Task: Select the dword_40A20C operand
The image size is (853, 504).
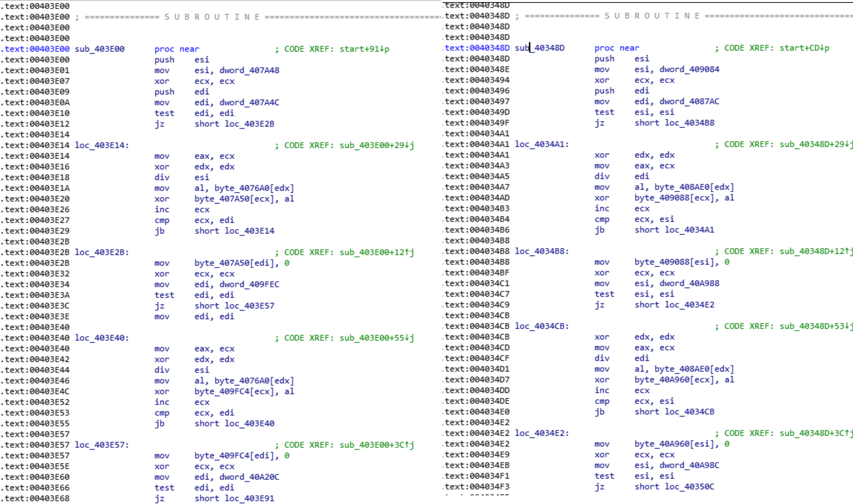Action: point(249,477)
